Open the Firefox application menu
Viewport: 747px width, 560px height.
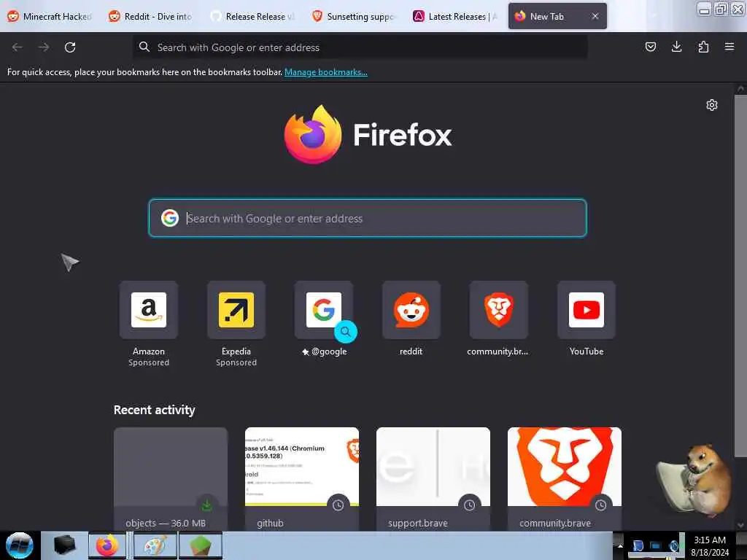pyautogui.click(x=729, y=47)
